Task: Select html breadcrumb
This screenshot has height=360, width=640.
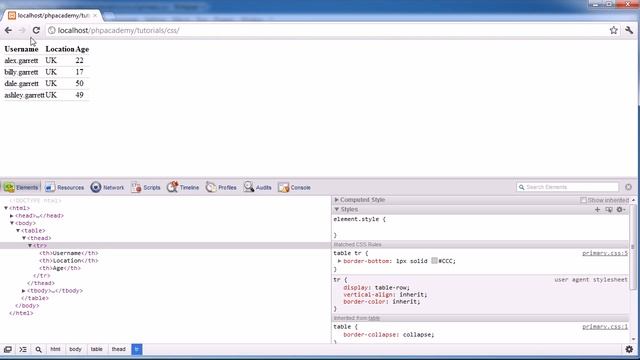Action: [55, 349]
